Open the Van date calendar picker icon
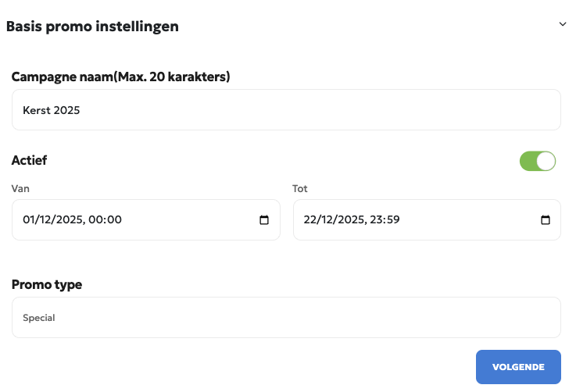Viewport: 576px width, 392px height. [264, 220]
